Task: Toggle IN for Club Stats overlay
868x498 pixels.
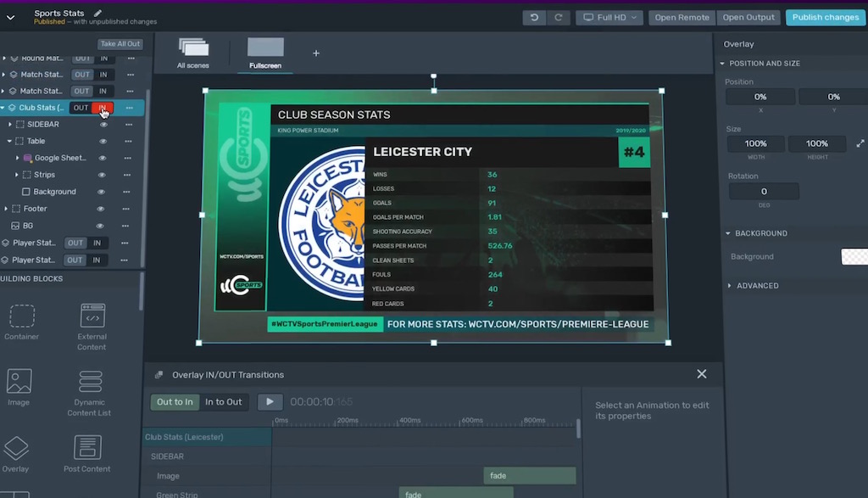Action: click(x=103, y=108)
